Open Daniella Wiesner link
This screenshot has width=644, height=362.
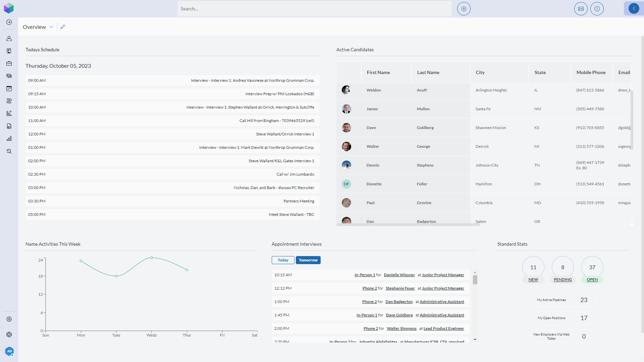pos(399,275)
